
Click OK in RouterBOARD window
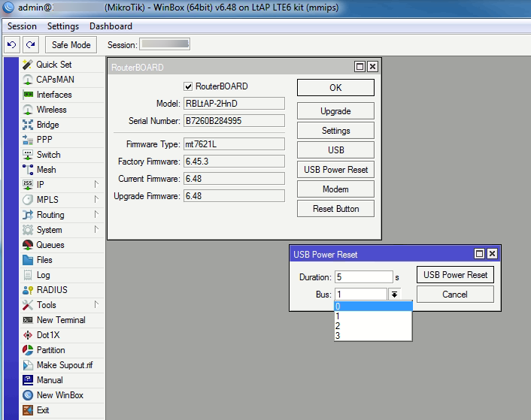click(335, 88)
